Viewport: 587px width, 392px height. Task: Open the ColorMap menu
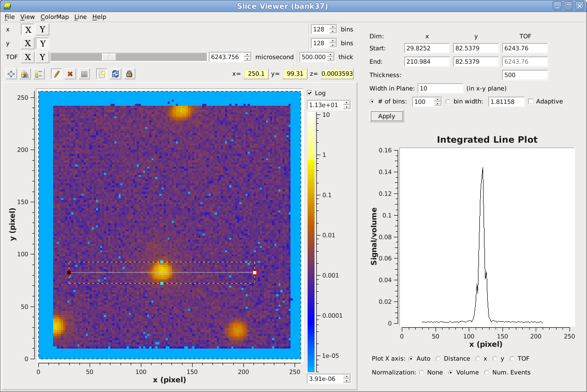pos(54,17)
